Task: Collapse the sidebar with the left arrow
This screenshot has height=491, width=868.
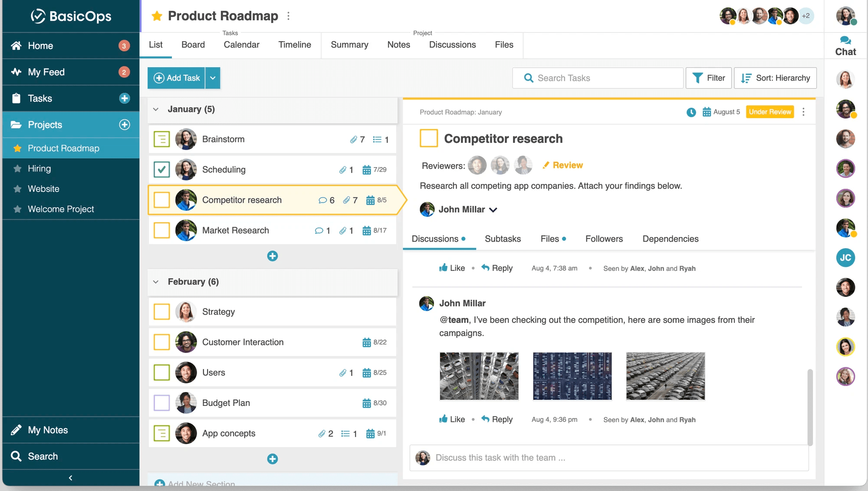Action: (x=70, y=478)
